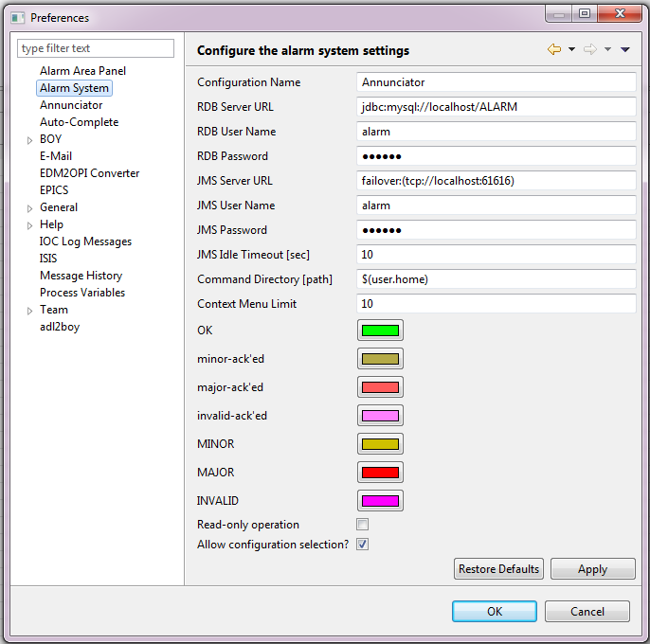
Task: Open the EDM2OPI Converter page
Action: coord(89,172)
